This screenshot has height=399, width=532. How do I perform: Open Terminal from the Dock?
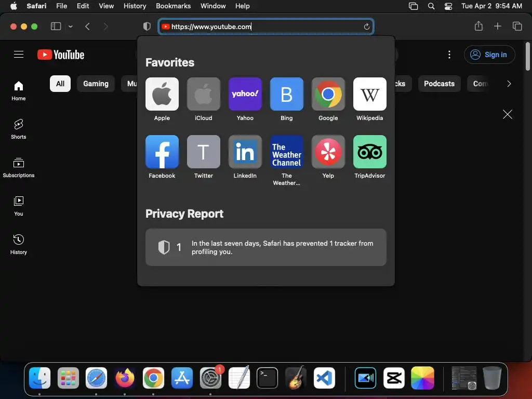pos(268,378)
